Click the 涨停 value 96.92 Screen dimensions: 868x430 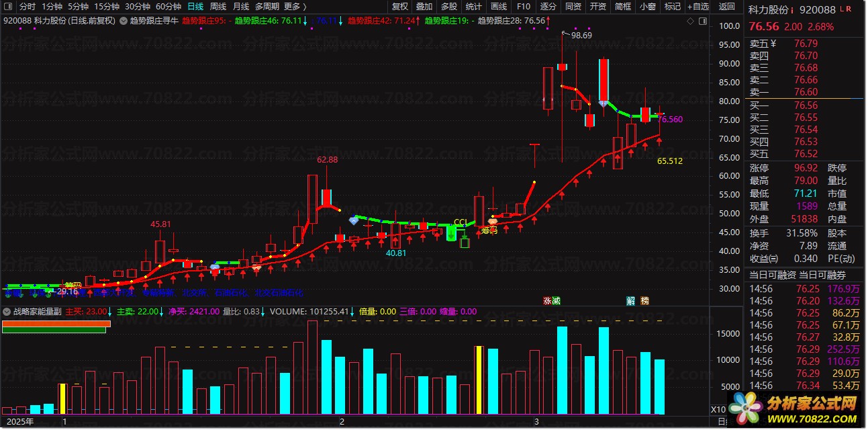click(x=806, y=168)
